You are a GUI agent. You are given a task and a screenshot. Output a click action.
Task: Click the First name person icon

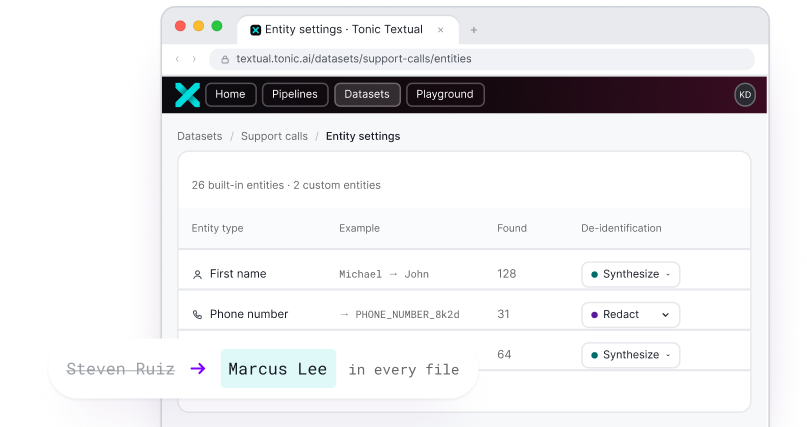(197, 275)
